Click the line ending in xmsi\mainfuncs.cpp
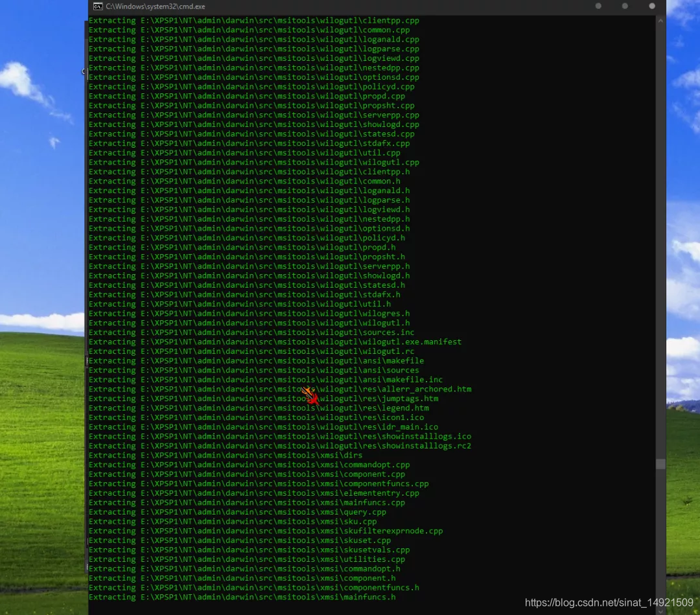Screen dimensions: 700x615 [247, 502]
